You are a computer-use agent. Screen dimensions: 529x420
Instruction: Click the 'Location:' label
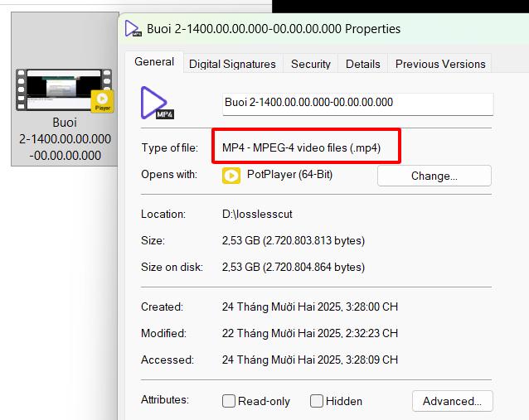coord(163,214)
